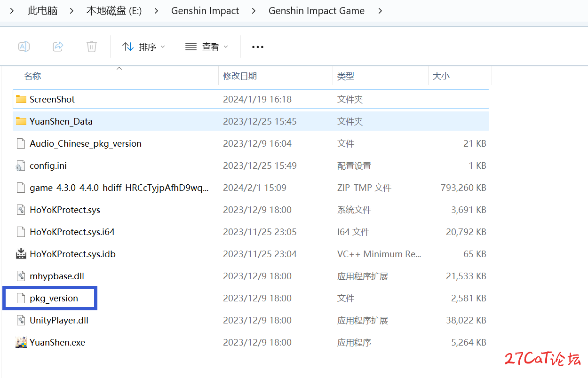Image resolution: width=588 pixels, height=378 pixels.
Task: Click the config.ini settings file icon
Action: coord(21,165)
